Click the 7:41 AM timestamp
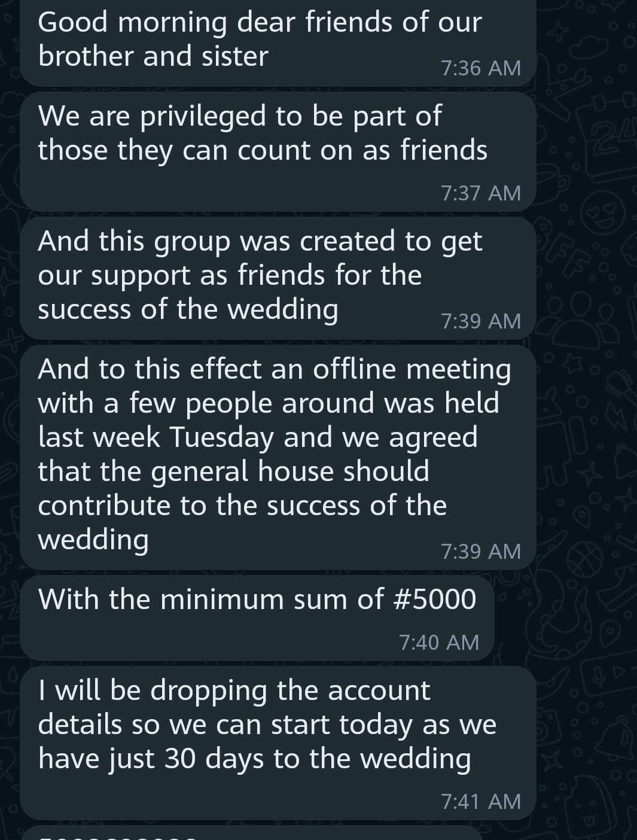Screen dimensions: 637x840 pos(481,802)
